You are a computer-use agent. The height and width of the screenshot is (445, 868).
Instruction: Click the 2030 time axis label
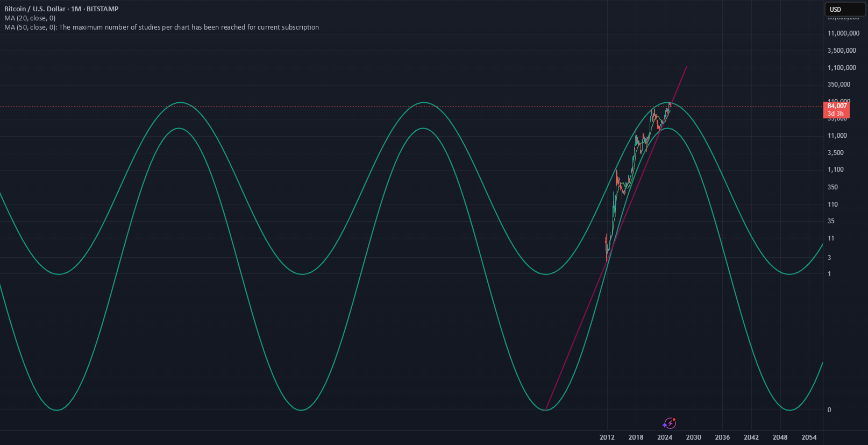(694, 437)
